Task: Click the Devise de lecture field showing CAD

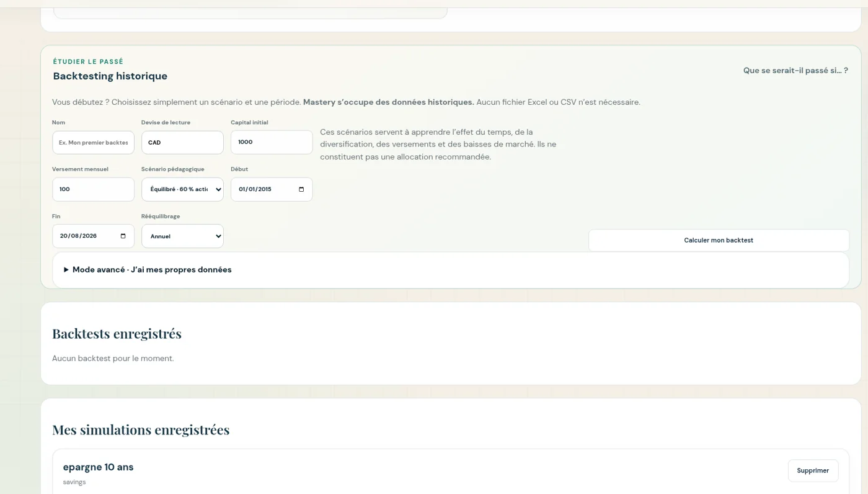Action: (182, 142)
